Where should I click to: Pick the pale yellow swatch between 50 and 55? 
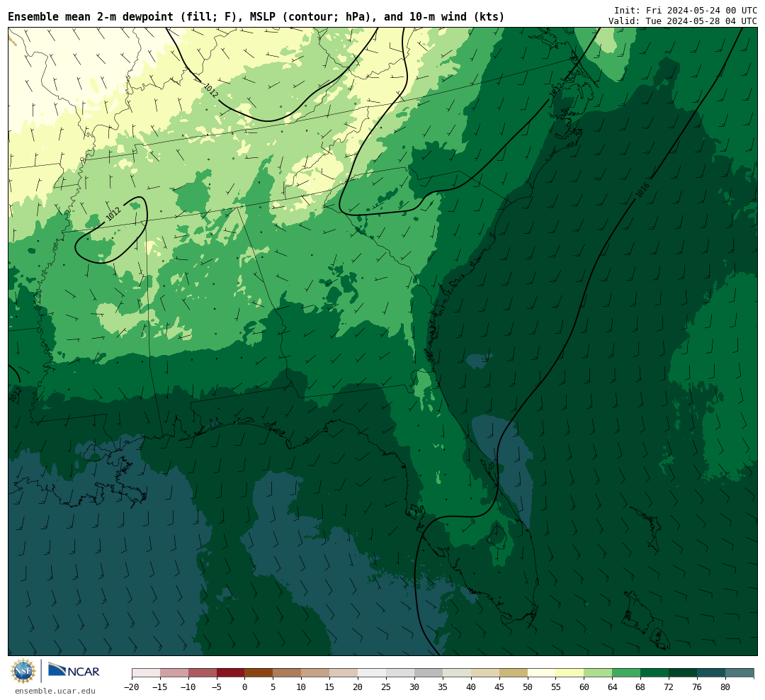pyautogui.click(x=542, y=673)
